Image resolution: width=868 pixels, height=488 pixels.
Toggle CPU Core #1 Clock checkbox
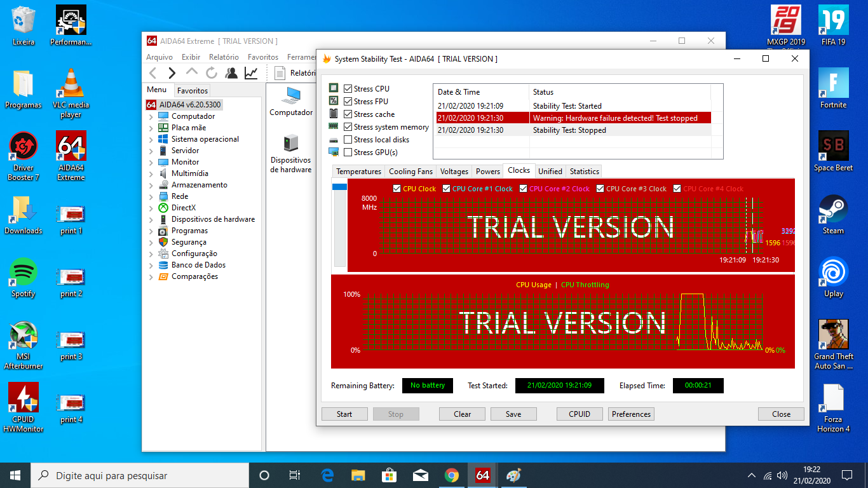pyautogui.click(x=447, y=189)
